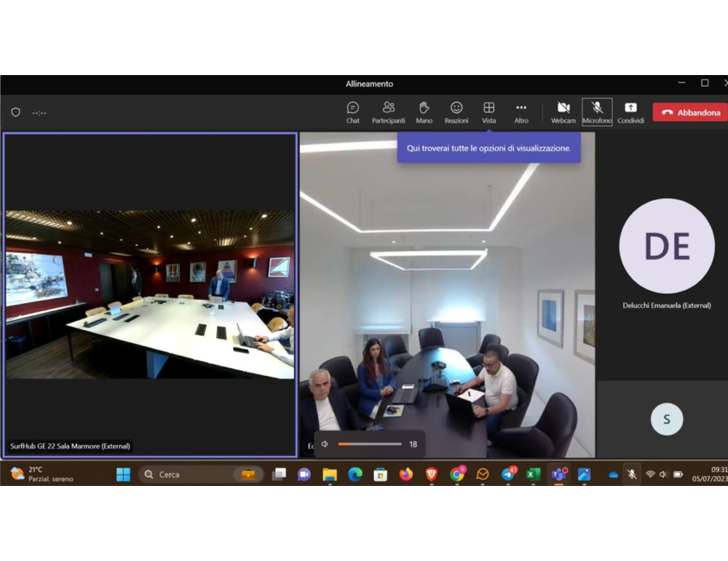Viewport: 728px width, 561px height.
Task: Raise hand with Mano button
Action: coord(424,112)
